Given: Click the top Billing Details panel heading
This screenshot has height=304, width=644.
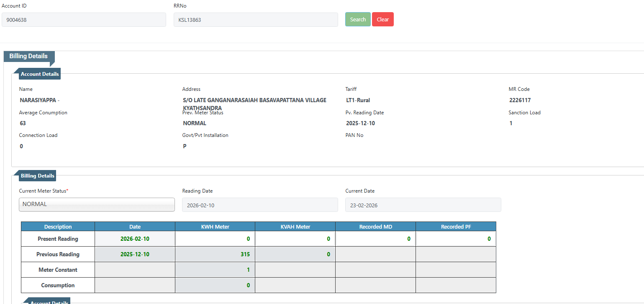Looking at the screenshot, I should pos(28,56).
